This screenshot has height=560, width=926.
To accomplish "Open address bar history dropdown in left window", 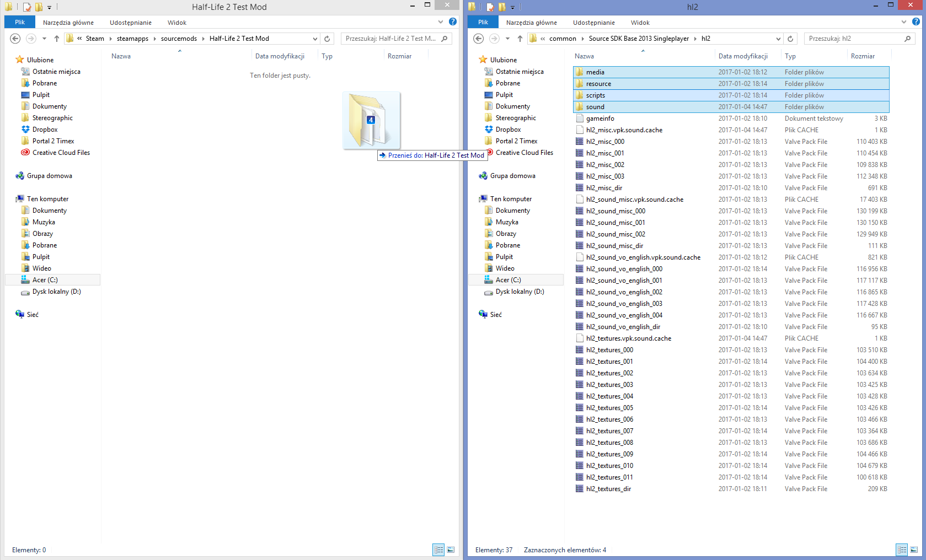I will (x=315, y=39).
